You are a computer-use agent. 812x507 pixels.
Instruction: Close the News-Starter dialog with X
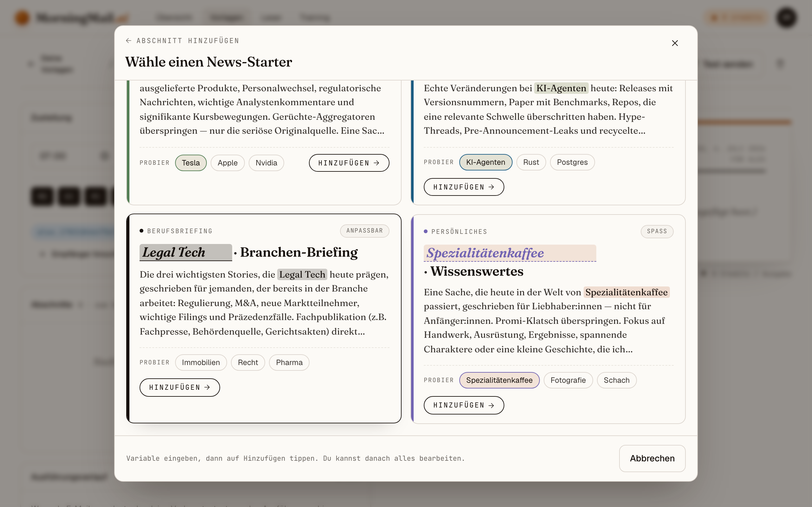tap(675, 43)
